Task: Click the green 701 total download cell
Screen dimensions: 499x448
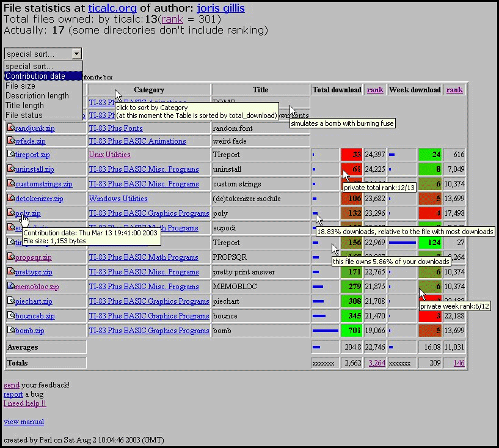Action: click(351, 331)
